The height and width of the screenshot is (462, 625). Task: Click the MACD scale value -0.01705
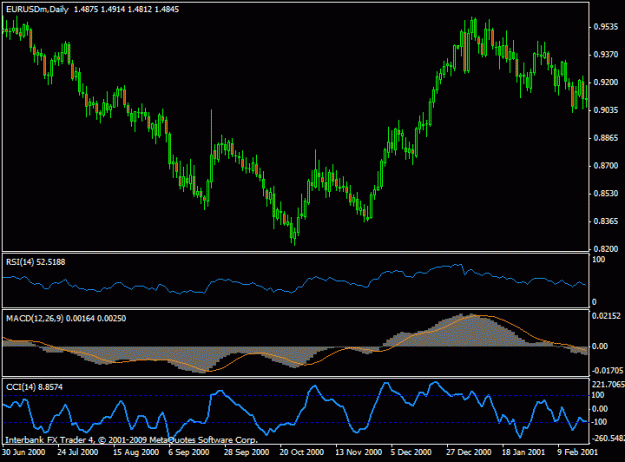(607, 371)
